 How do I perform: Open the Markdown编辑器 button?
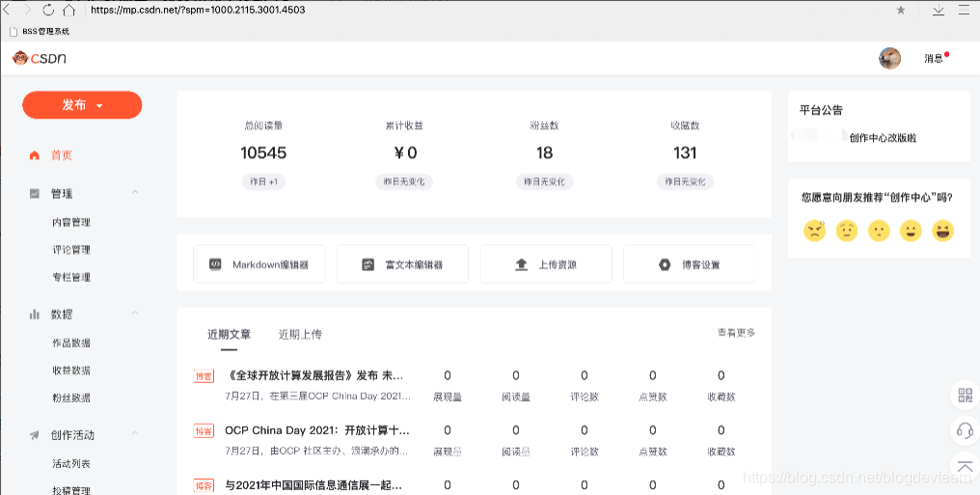[x=259, y=264]
